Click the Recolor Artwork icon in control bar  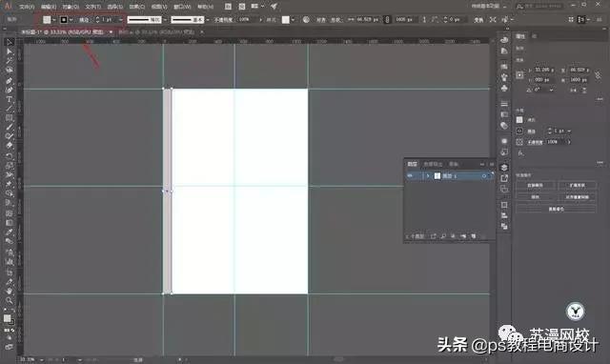click(306, 19)
